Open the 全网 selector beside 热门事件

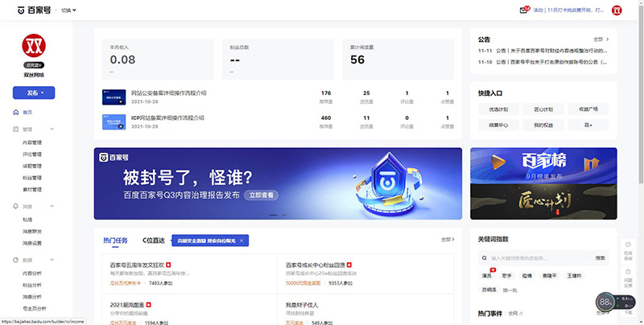[x=515, y=314]
